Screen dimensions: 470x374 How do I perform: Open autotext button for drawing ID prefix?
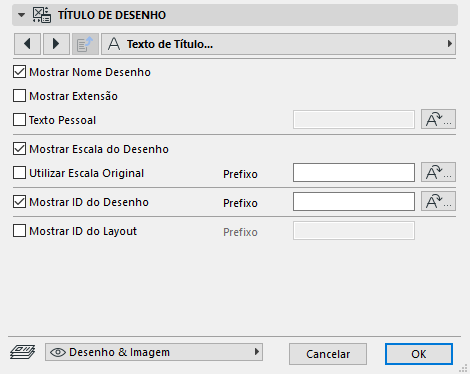pos(438,201)
